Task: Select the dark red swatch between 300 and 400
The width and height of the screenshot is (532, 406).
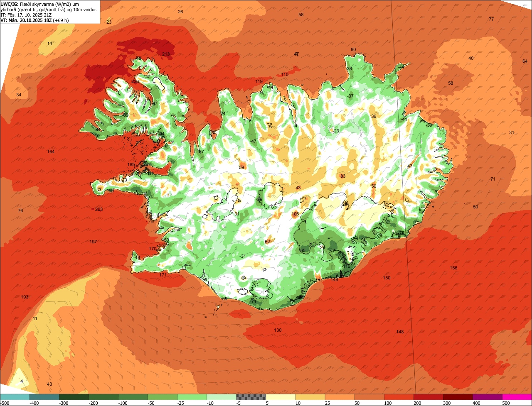Action: click(458, 397)
